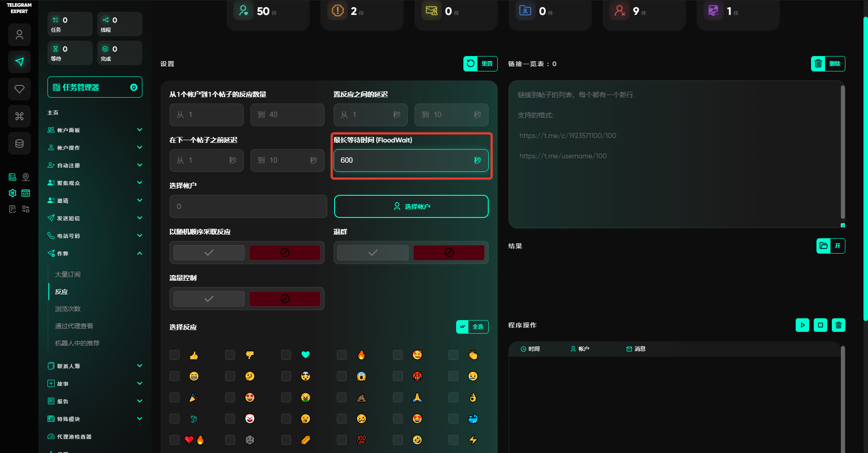Image resolution: width=868 pixels, height=453 pixels.
Task: Click the trash icon in 程序操作
Action: [838, 325]
